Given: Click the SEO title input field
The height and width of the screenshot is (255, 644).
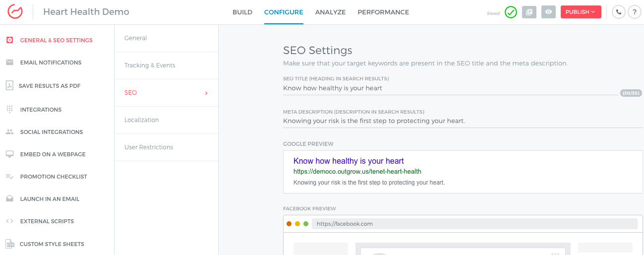Looking at the screenshot, I should click(450, 88).
